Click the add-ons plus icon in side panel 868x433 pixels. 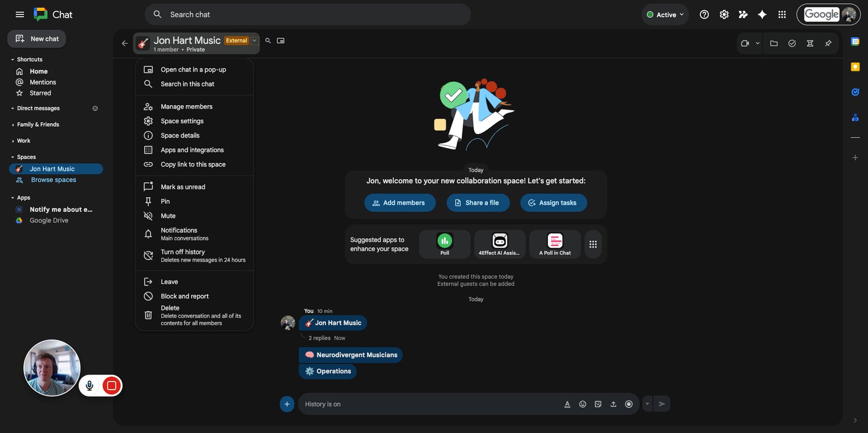[x=855, y=158]
